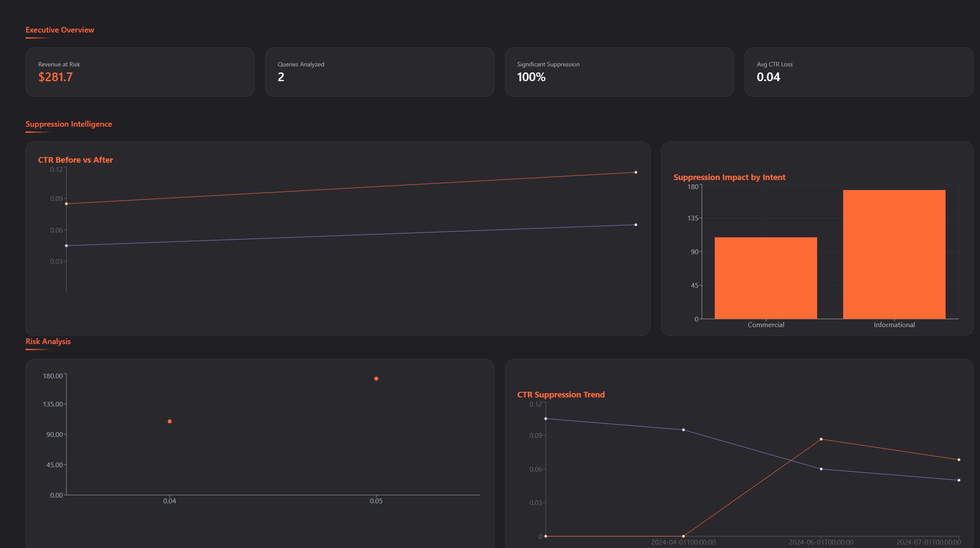Click the Significant Suppression 100% card
Image resolution: width=980 pixels, height=548 pixels.
619,72
